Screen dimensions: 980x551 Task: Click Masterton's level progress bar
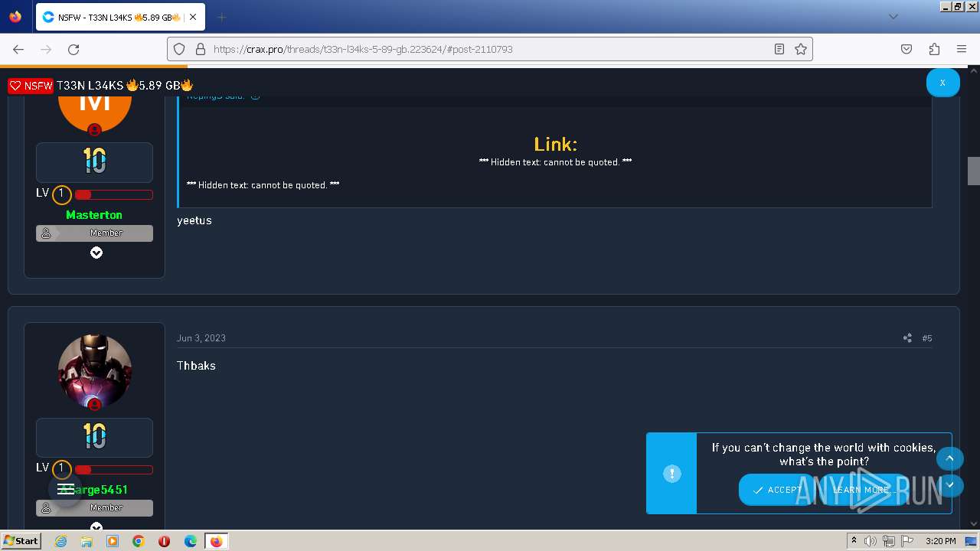coord(113,194)
